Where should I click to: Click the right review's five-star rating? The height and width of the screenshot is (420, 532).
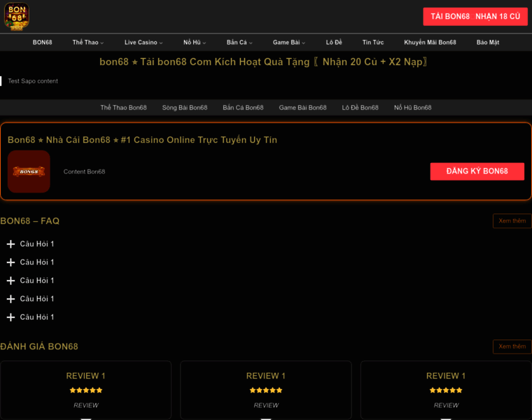tap(446, 390)
